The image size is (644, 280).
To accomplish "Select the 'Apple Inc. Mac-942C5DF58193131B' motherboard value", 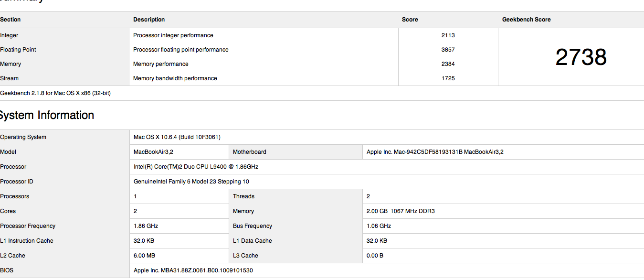I will [x=435, y=152].
